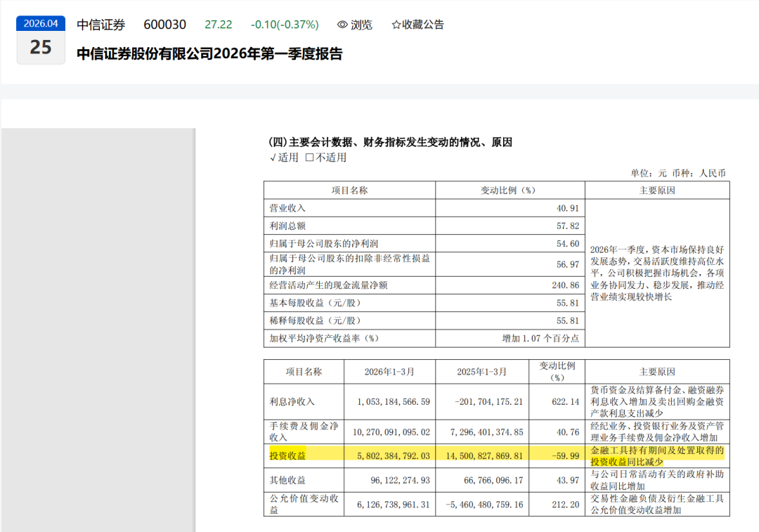The image size is (759, 532).
Task: Click the 2026年一季度 explanation paragraph
Action: point(657,273)
